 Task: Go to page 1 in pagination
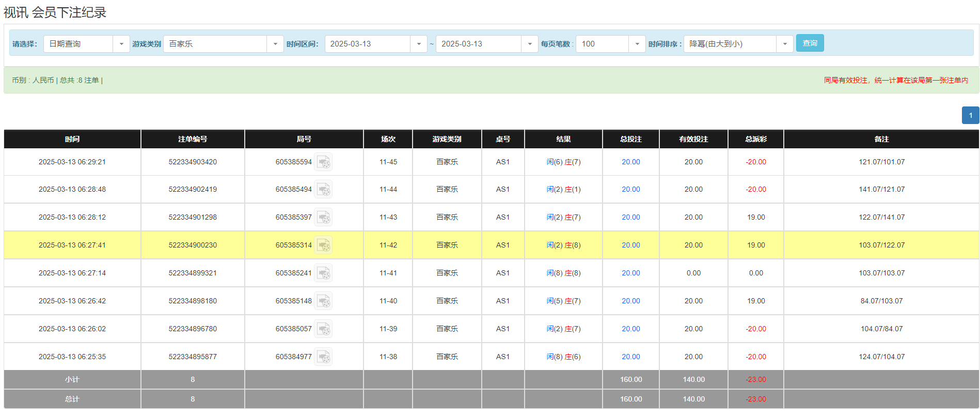pyautogui.click(x=970, y=115)
